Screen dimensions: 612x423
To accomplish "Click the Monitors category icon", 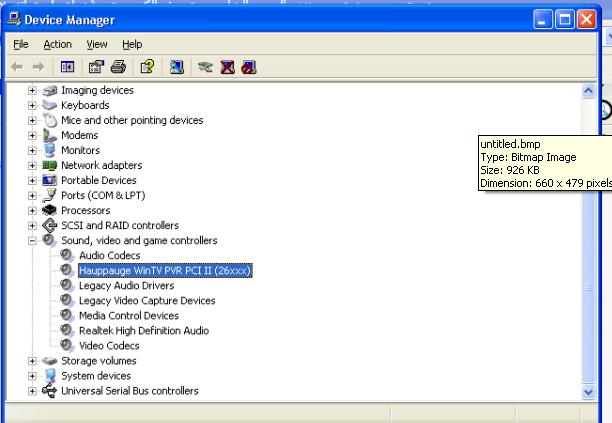I will [x=50, y=150].
